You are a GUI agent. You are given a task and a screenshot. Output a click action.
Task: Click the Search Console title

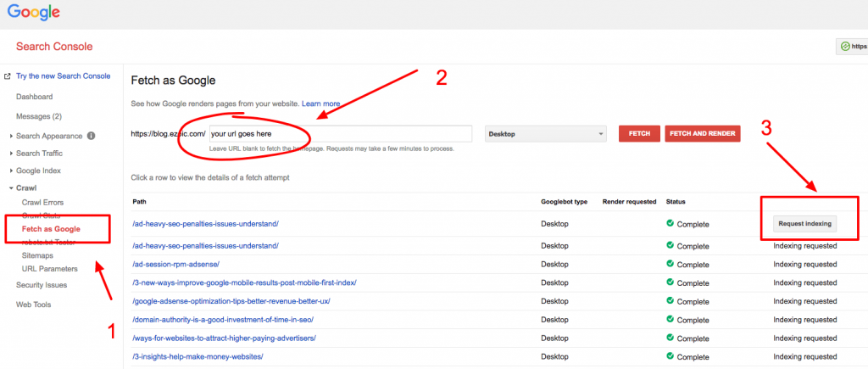pyautogui.click(x=54, y=47)
